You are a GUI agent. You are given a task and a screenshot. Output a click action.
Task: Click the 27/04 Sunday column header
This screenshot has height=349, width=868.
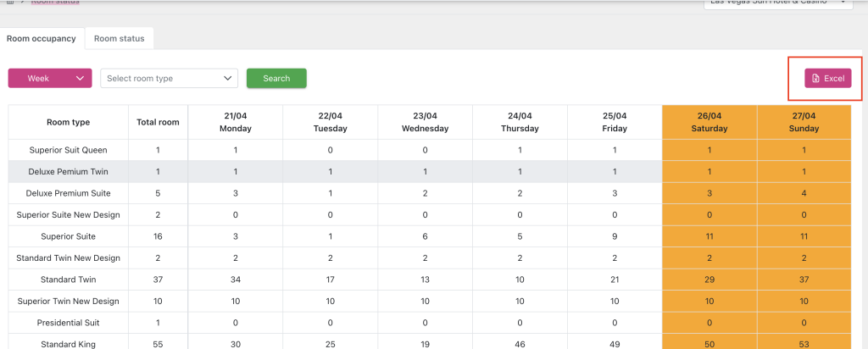pyautogui.click(x=804, y=122)
